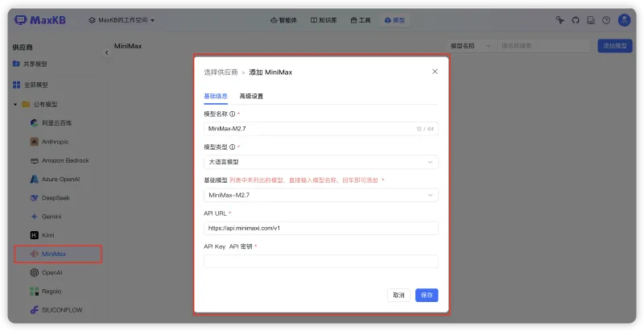Click the API URL input field
The width and height of the screenshot is (644, 331).
[x=320, y=228]
